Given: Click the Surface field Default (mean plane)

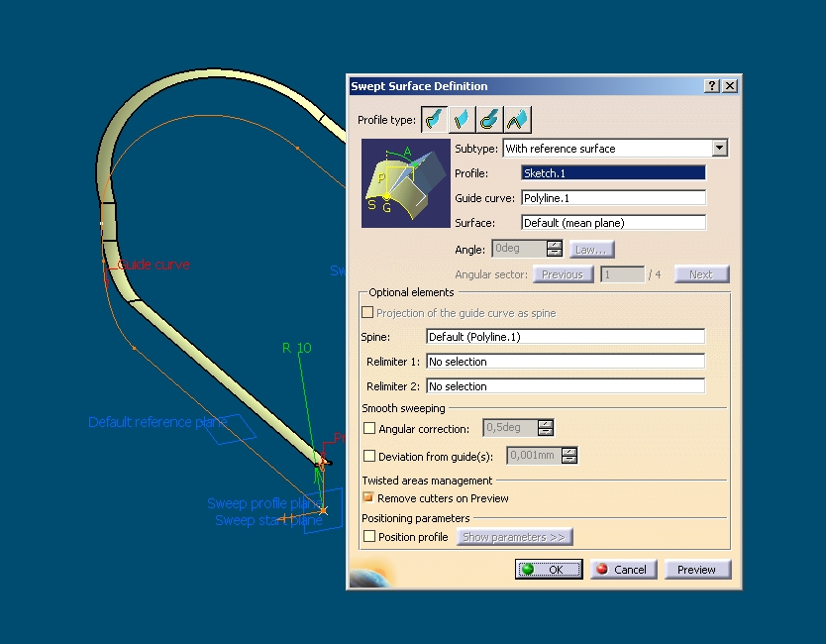Looking at the screenshot, I should click(613, 222).
